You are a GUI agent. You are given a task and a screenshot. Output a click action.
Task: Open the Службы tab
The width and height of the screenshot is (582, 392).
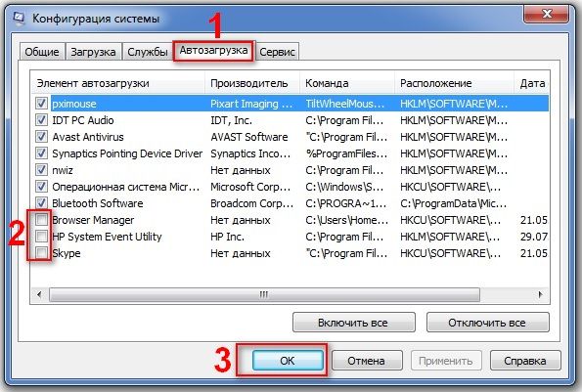click(148, 52)
